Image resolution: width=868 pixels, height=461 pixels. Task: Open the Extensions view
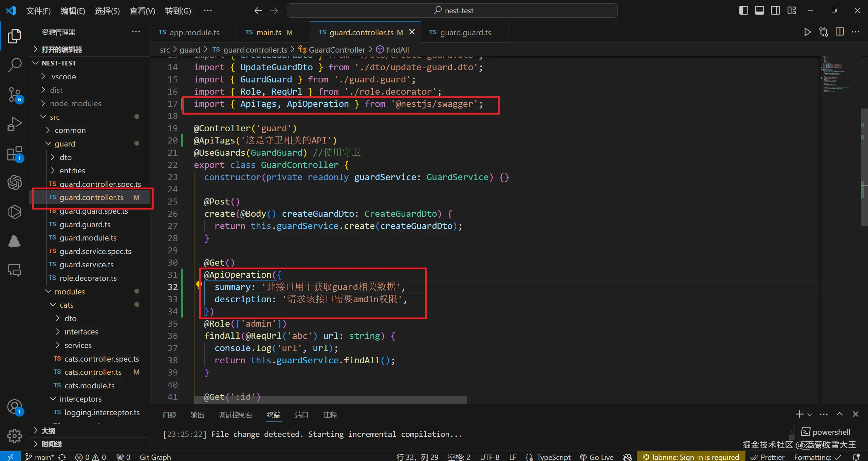tap(15, 153)
